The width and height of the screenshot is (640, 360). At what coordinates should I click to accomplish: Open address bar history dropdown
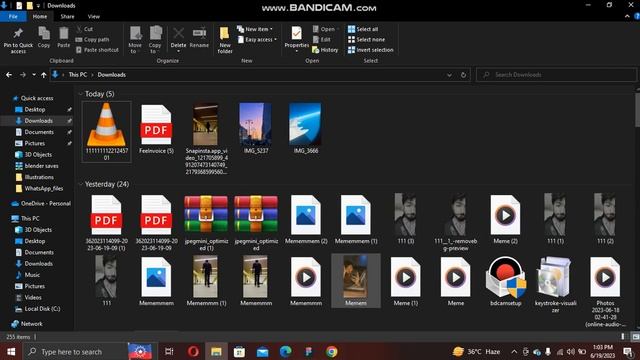(449, 75)
